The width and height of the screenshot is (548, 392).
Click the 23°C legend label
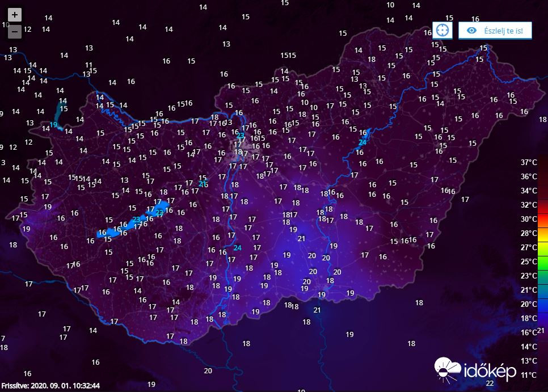pos(529,276)
